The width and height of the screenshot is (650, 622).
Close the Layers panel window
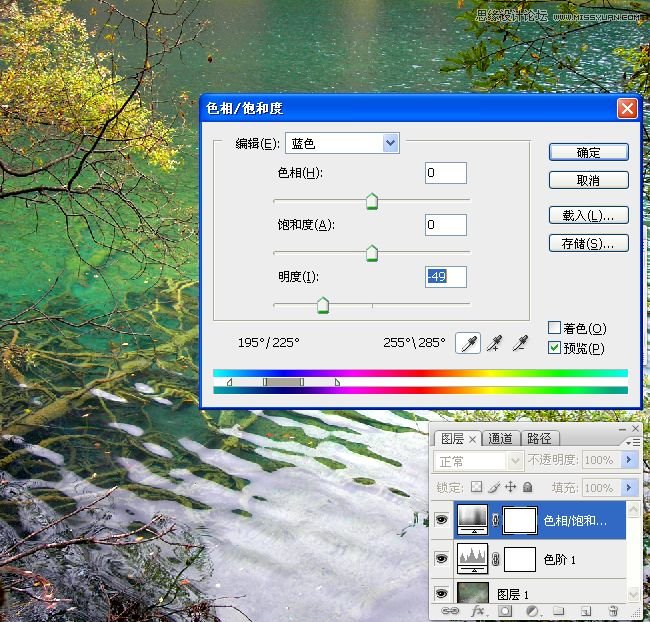pos(635,428)
